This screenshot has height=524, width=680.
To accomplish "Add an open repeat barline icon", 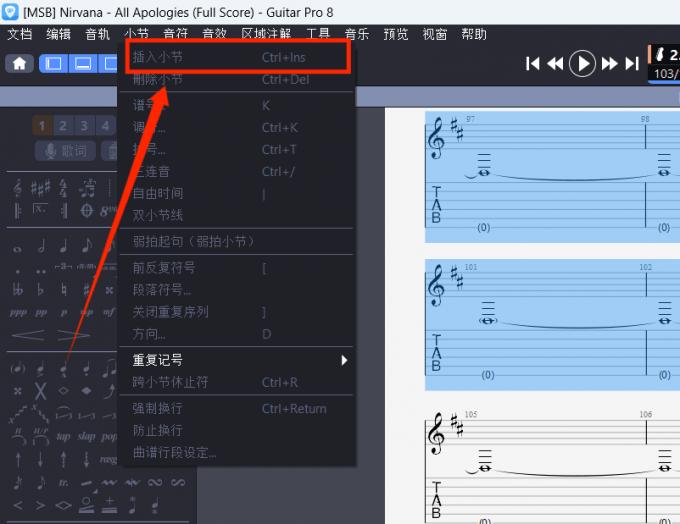I will [17, 211].
